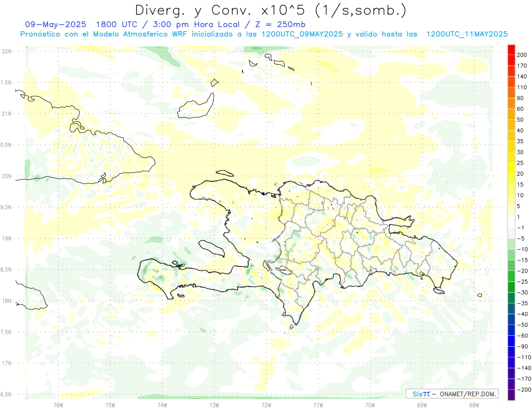Click the '69W' longitude label
Viewport: 532px width, 411px height.
422,405
